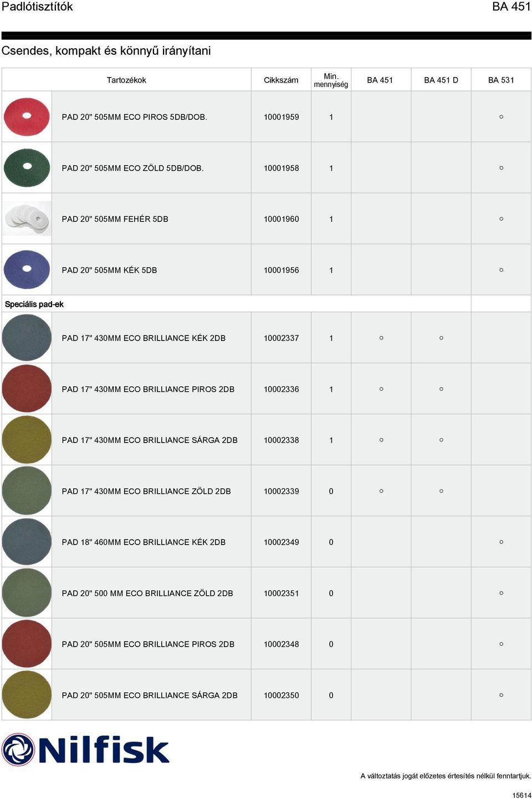Click the Nilfisk logo

(x=85, y=750)
